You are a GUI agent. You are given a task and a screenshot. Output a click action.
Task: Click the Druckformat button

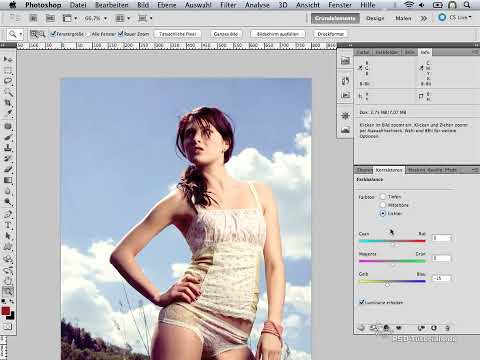330,34
